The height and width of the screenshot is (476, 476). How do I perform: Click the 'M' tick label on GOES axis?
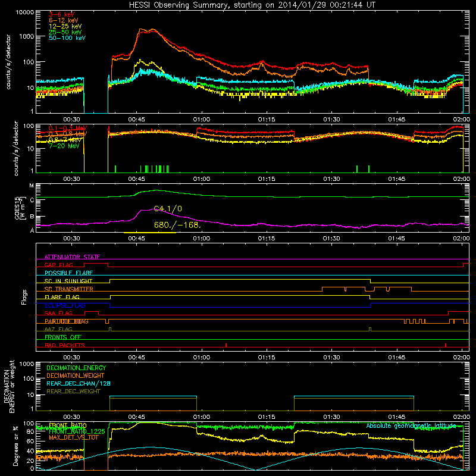tap(32, 186)
